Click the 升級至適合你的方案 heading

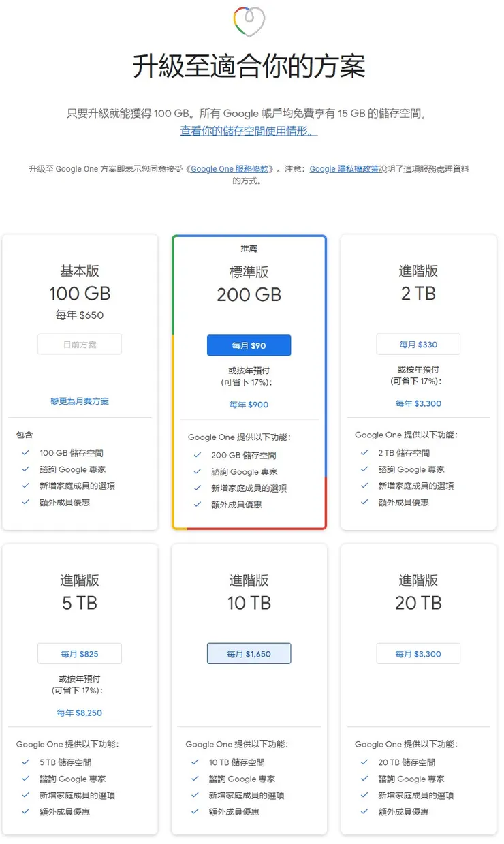point(249,67)
